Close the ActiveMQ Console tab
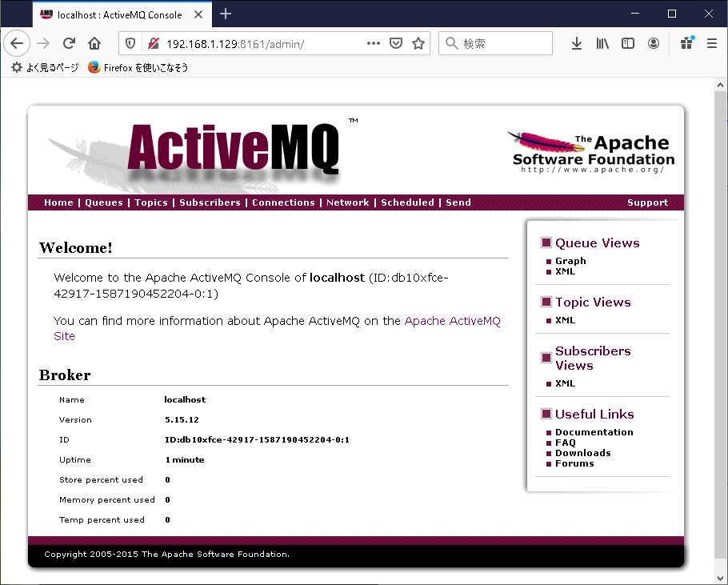 (198, 14)
